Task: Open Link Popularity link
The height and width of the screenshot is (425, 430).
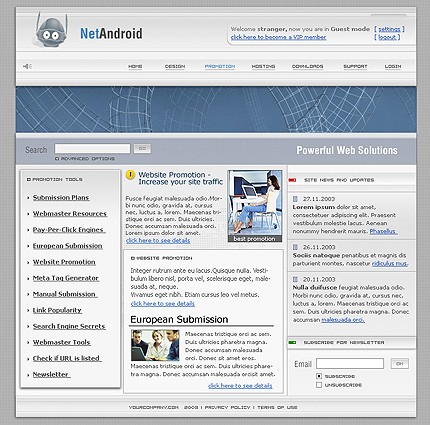Action: pos(57,310)
